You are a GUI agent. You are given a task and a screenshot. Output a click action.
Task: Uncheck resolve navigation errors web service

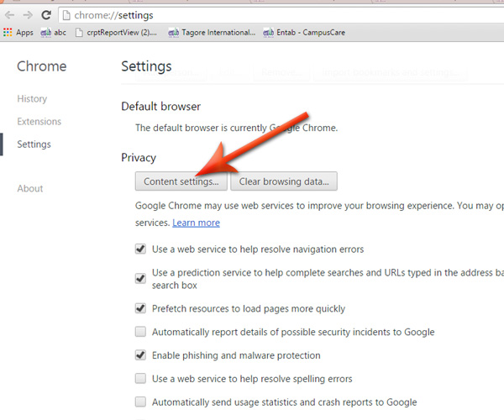pos(141,249)
